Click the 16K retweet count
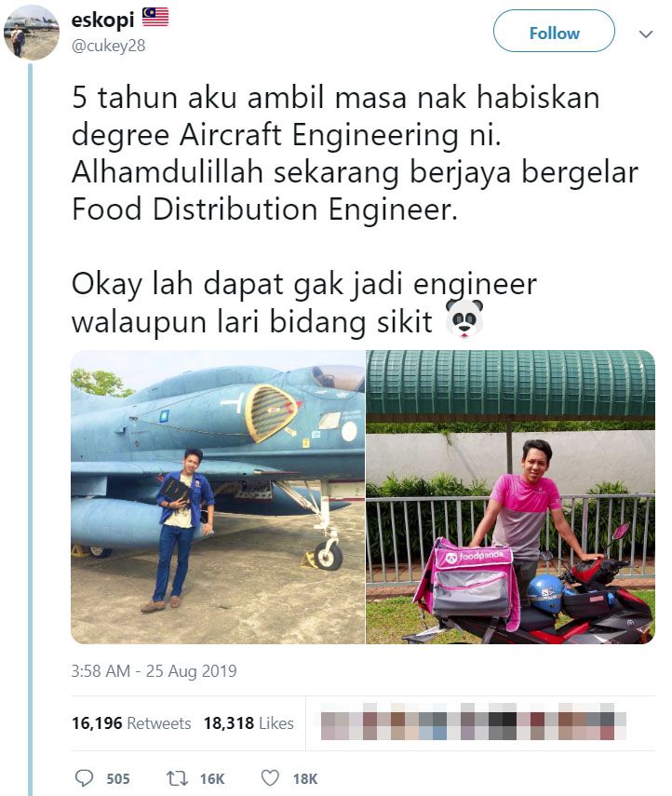Viewport: 672px width, 796px height. [212, 778]
